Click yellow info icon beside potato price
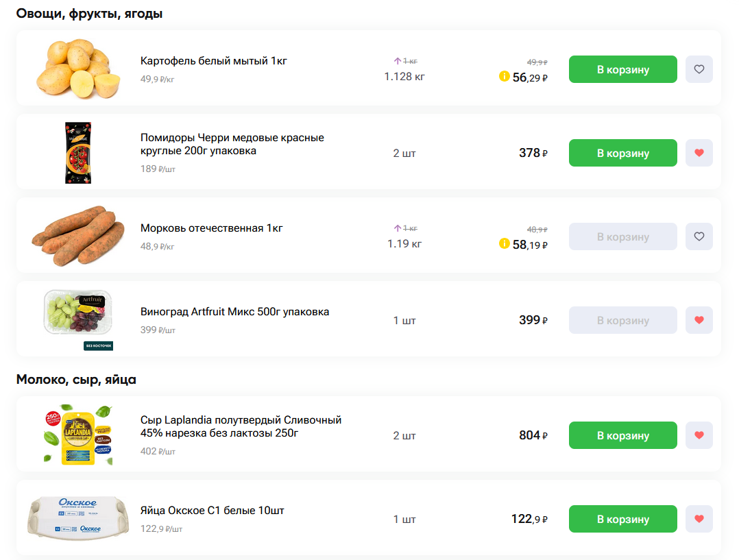Image resolution: width=739 pixels, height=560 pixels. pos(505,76)
